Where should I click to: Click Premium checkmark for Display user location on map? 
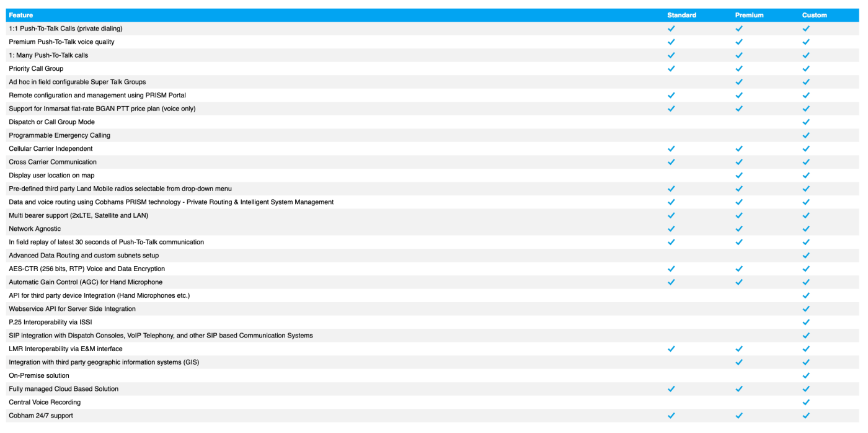coord(738,176)
